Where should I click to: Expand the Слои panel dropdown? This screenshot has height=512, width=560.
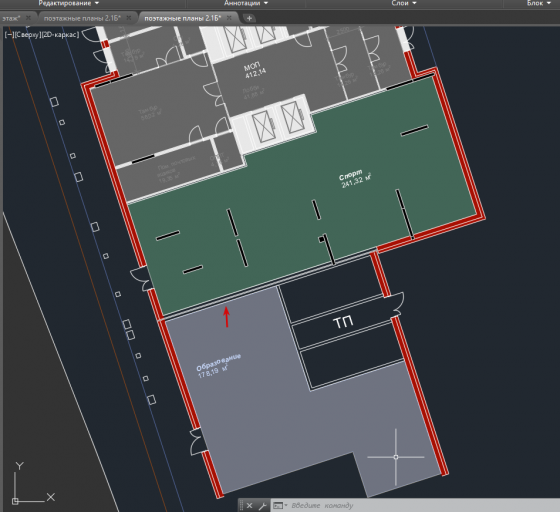click(x=404, y=3)
